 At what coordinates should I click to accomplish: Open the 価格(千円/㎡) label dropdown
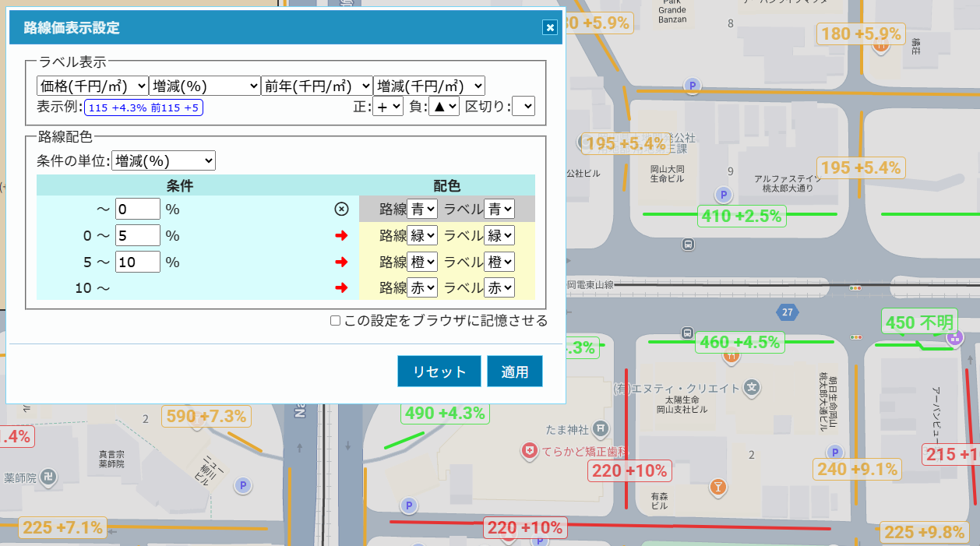[x=92, y=86]
